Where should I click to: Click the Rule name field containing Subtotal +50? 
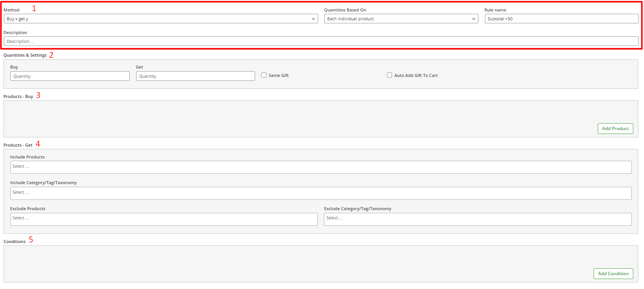(x=561, y=19)
